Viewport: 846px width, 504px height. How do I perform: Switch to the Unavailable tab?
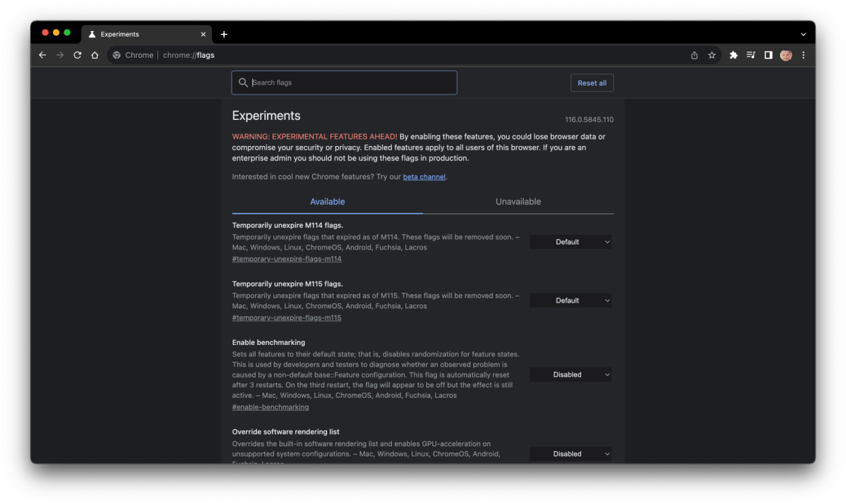click(x=518, y=202)
